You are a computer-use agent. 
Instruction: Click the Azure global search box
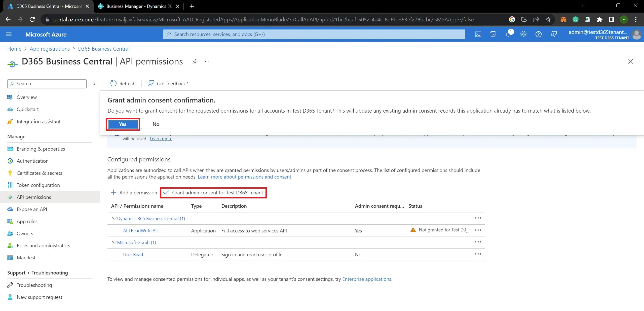click(x=314, y=34)
